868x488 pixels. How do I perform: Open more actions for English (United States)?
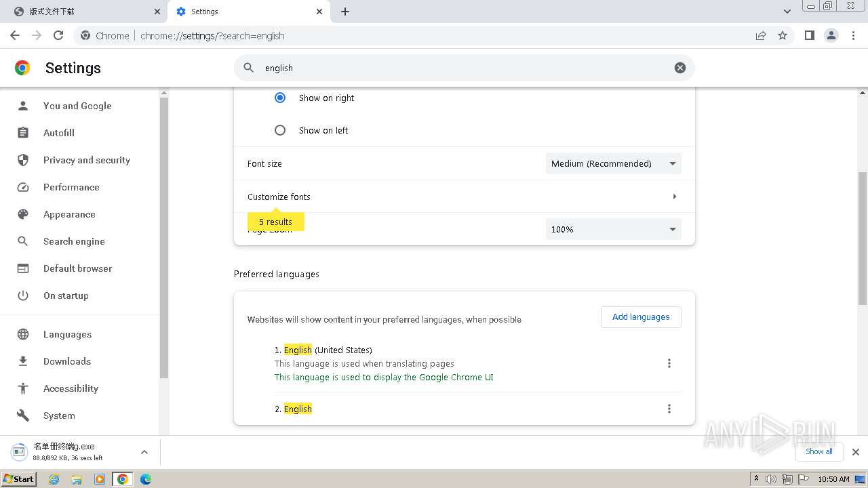669,363
